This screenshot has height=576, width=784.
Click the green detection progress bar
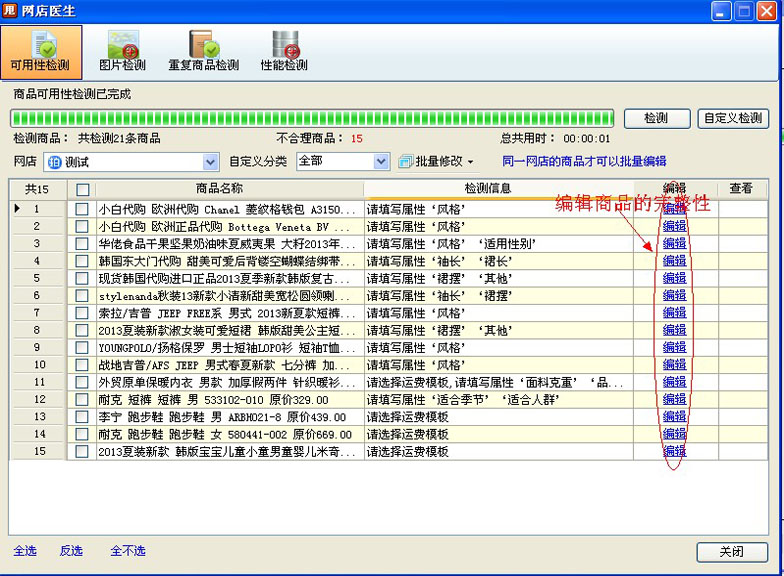(x=312, y=118)
